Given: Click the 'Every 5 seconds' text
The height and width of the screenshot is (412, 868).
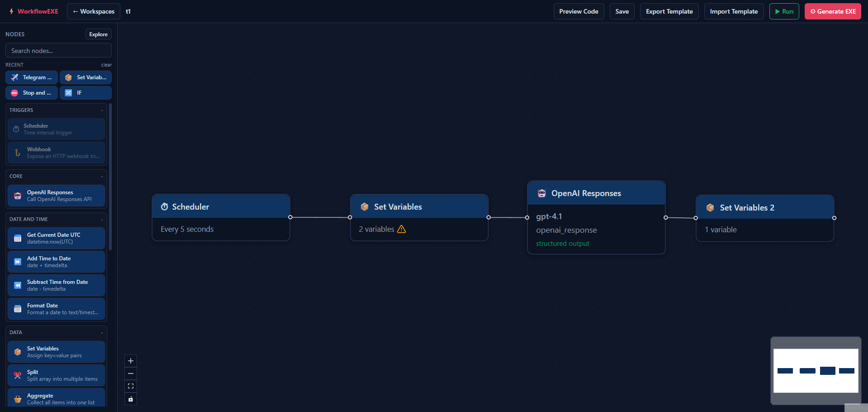Looking at the screenshot, I should pyautogui.click(x=187, y=229).
